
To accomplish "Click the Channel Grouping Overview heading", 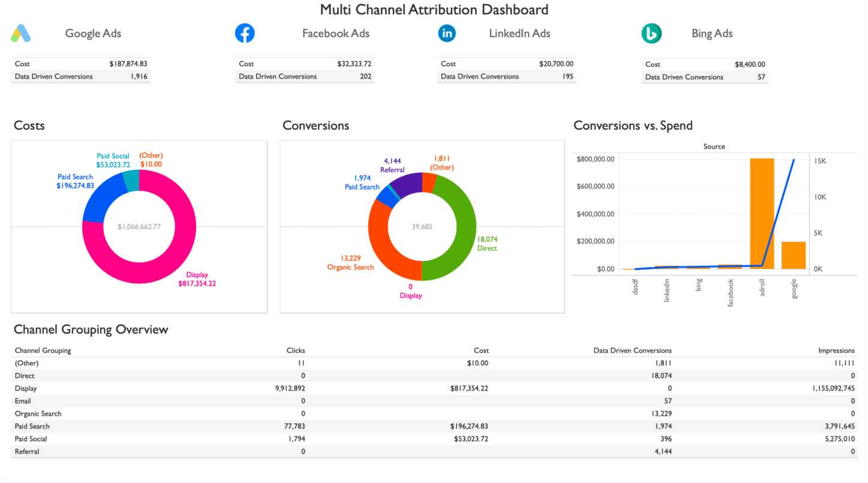I will point(91,329).
